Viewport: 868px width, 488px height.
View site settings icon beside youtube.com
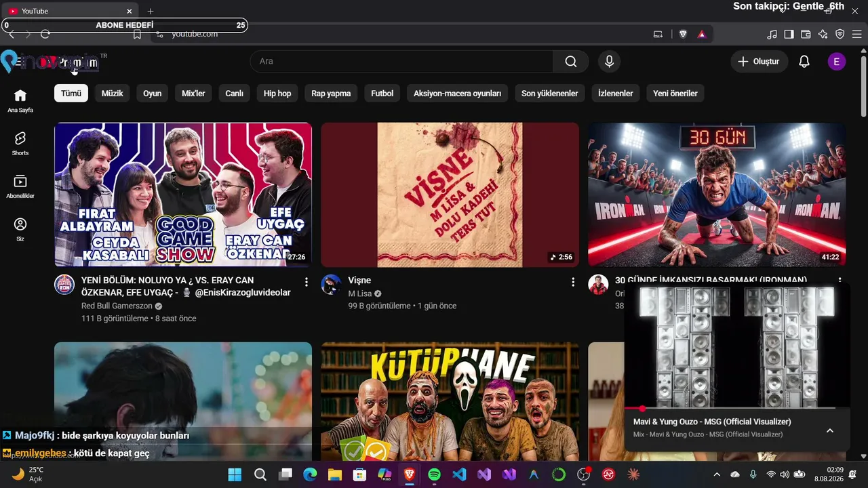tap(159, 34)
